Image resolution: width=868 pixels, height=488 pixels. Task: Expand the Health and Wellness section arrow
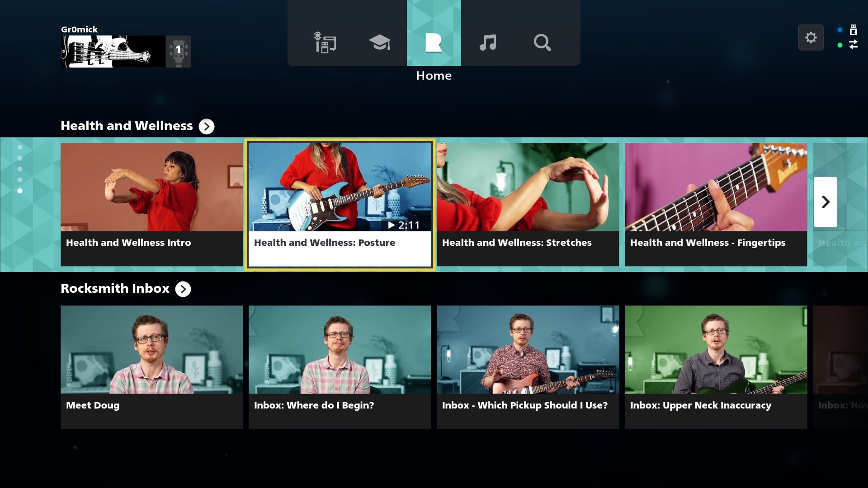coord(207,127)
